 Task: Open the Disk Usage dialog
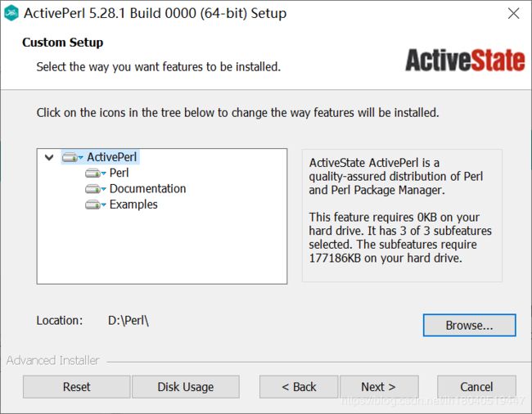pyautogui.click(x=186, y=387)
